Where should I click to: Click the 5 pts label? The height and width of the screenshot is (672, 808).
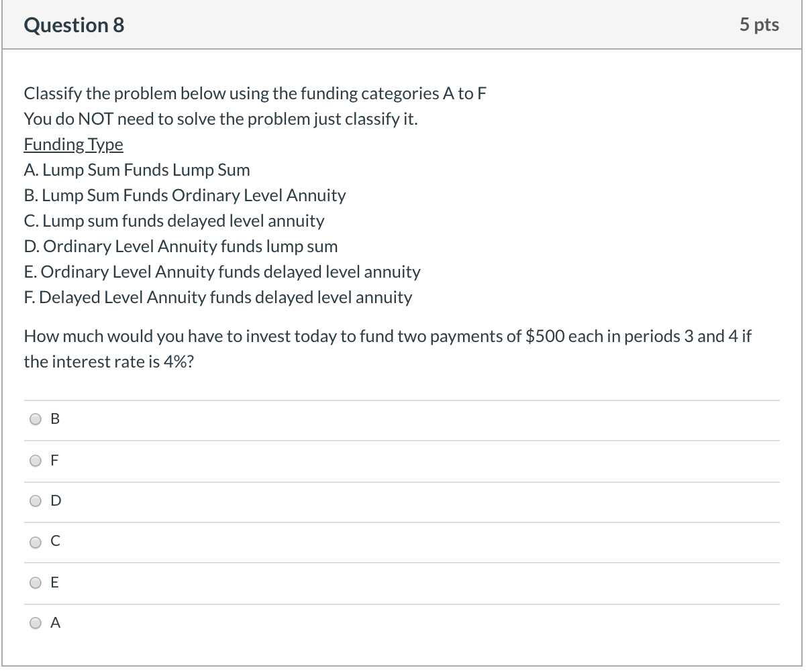tap(759, 25)
